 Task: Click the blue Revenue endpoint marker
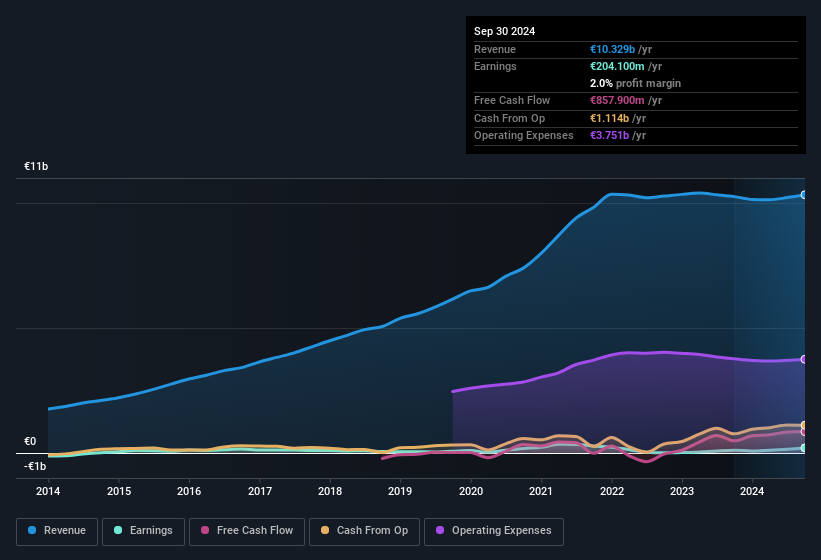804,195
